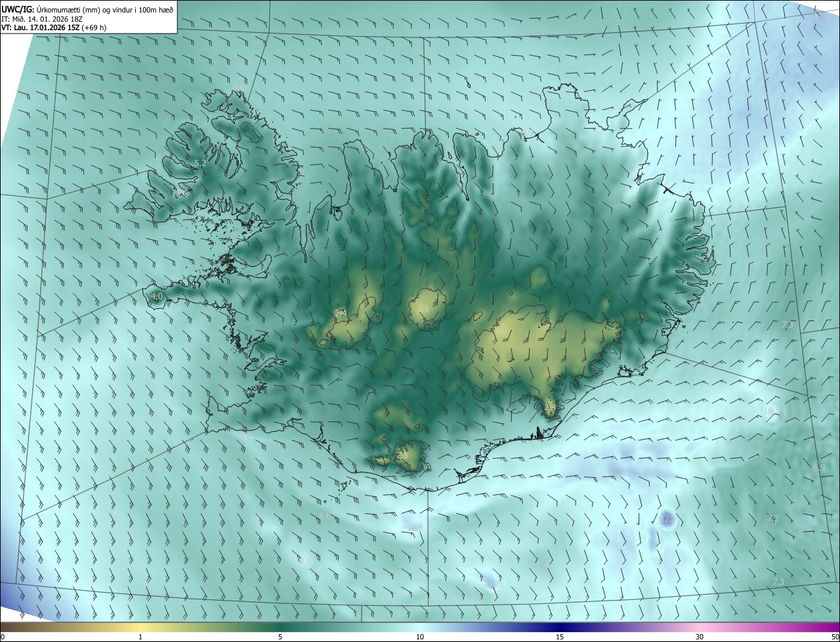Click the 2.1 value inside the central glacier outline
Image resolution: width=840 pixels, height=642 pixels.
pyautogui.click(x=423, y=309)
